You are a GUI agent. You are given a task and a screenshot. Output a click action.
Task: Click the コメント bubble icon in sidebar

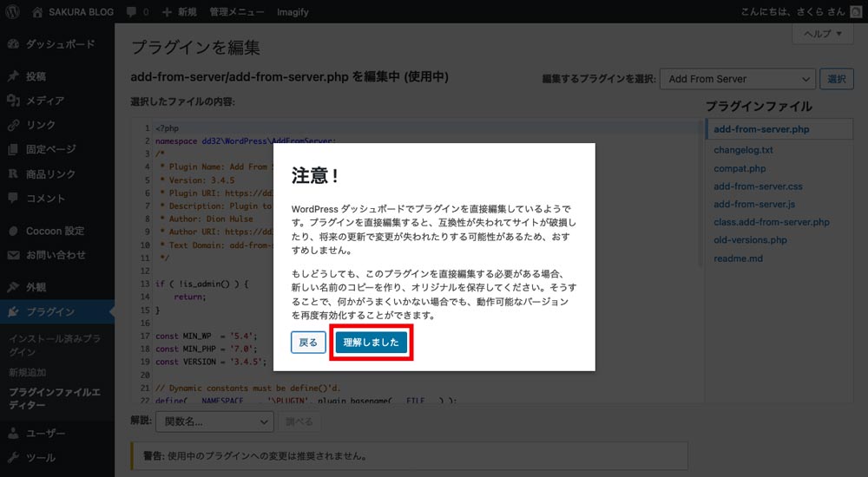click(13, 198)
